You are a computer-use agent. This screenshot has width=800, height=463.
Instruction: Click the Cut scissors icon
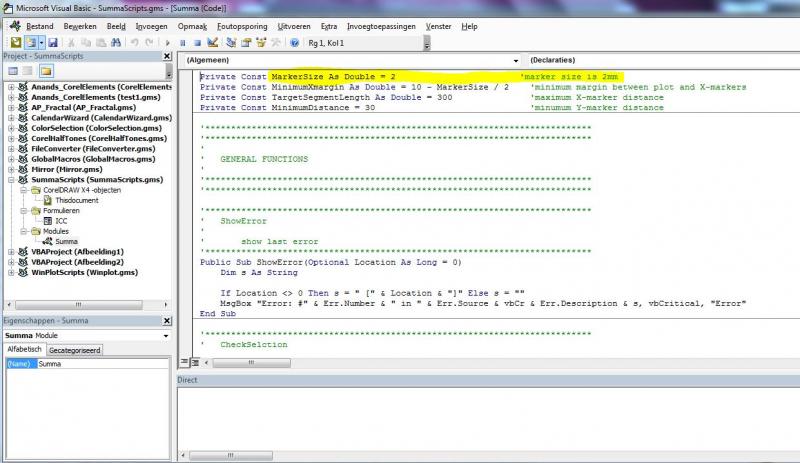point(71,43)
